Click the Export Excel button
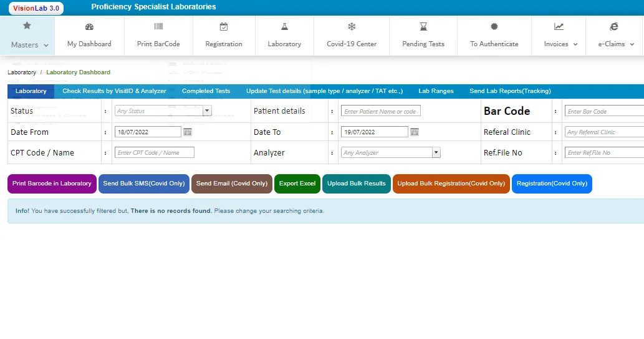 coord(297,184)
